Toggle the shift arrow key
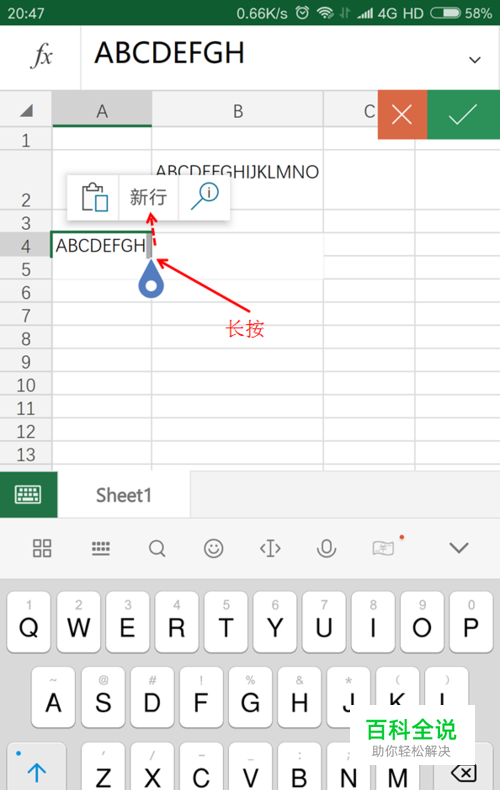500x790 pixels. click(x=37, y=766)
